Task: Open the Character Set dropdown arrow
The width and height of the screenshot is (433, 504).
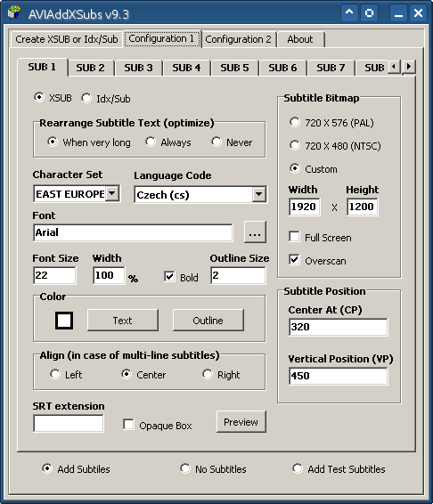Action: 112,193
